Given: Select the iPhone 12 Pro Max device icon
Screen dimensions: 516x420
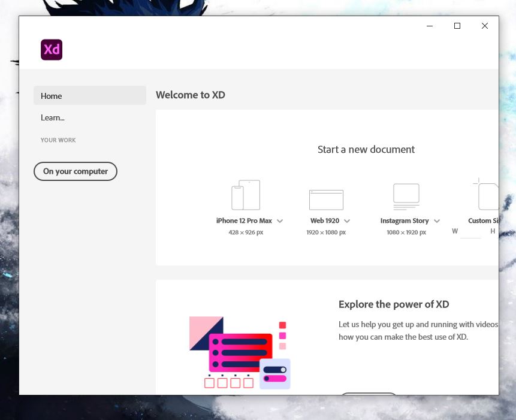Looking at the screenshot, I should click(246, 195).
